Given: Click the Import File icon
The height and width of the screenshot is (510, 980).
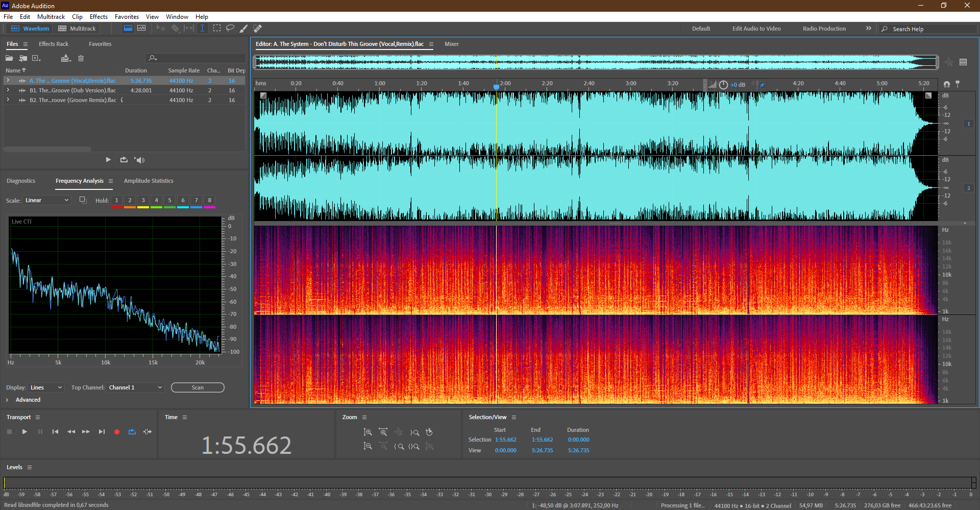Looking at the screenshot, I should 23,58.
